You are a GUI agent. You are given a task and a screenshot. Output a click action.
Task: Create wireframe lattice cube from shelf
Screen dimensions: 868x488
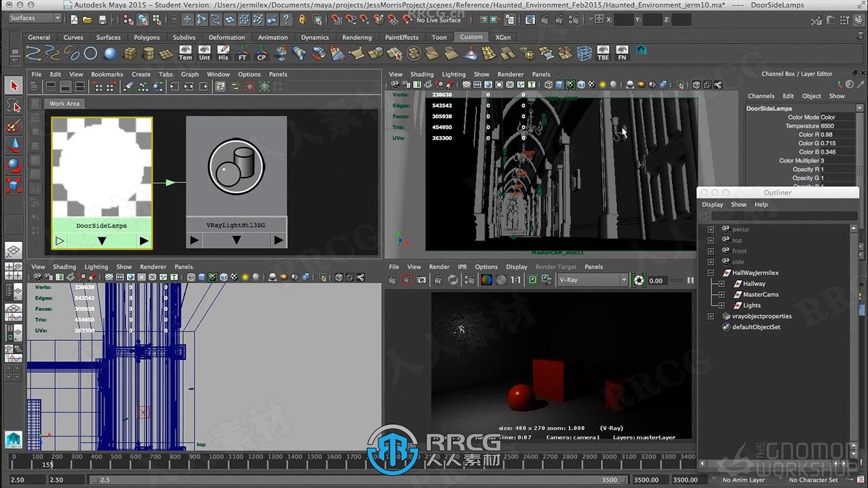point(584,54)
